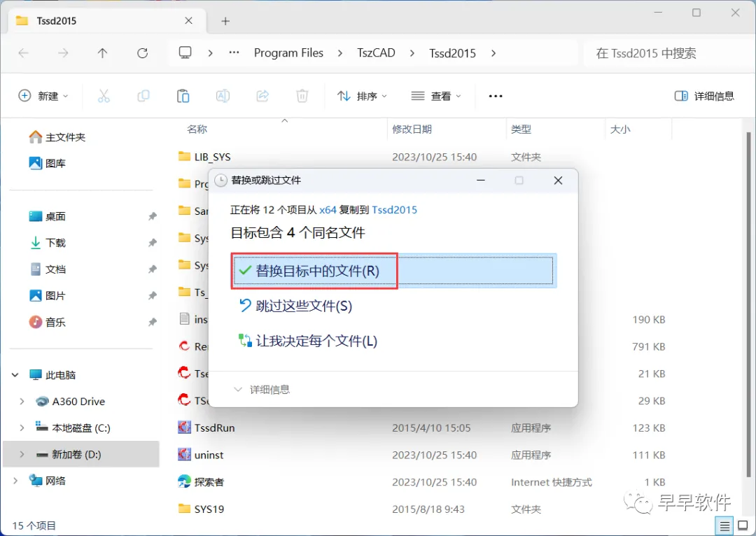Sort by the 修改日期 column header
Image resolution: width=756 pixels, height=536 pixels.
(412, 129)
